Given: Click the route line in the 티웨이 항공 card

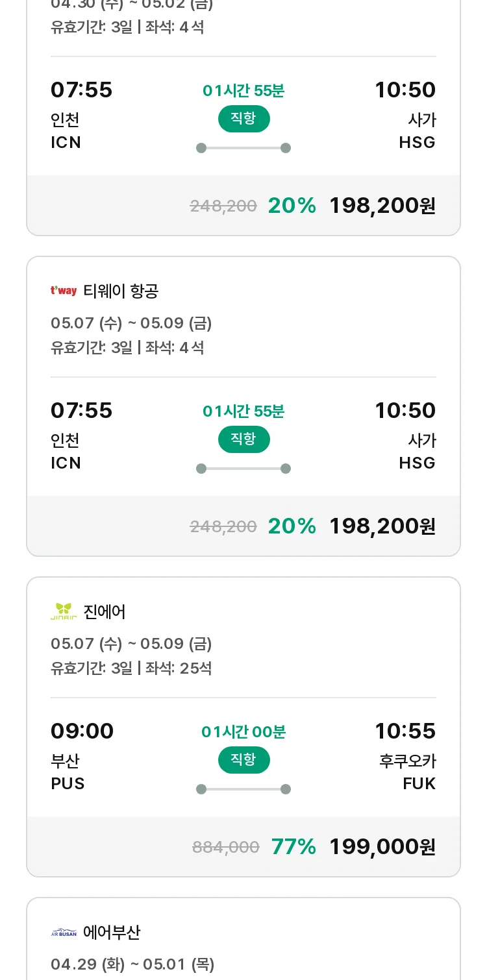Looking at the screenshot, I should pyautogui.click(x=243, y=469).
